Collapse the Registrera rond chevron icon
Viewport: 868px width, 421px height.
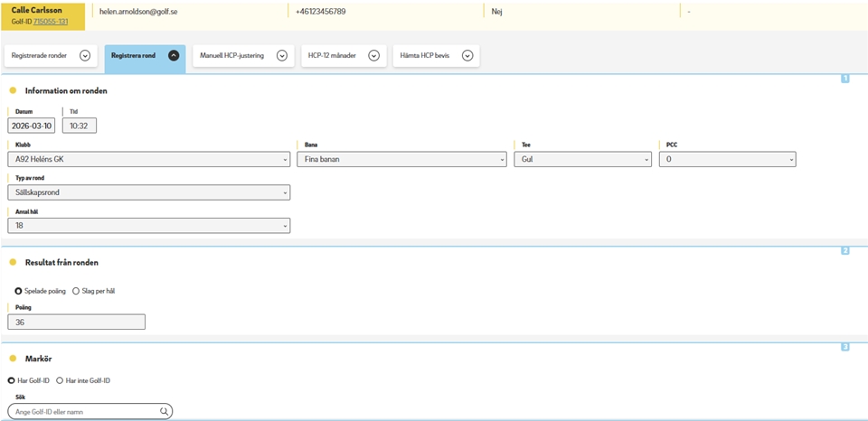pos(174,55)
